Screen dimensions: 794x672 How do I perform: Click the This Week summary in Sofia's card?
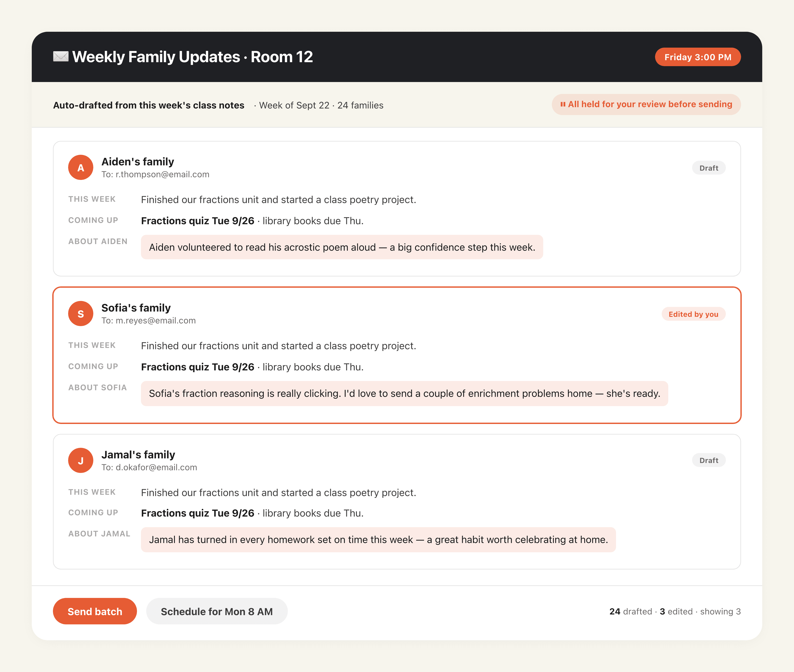click(279, 346)
